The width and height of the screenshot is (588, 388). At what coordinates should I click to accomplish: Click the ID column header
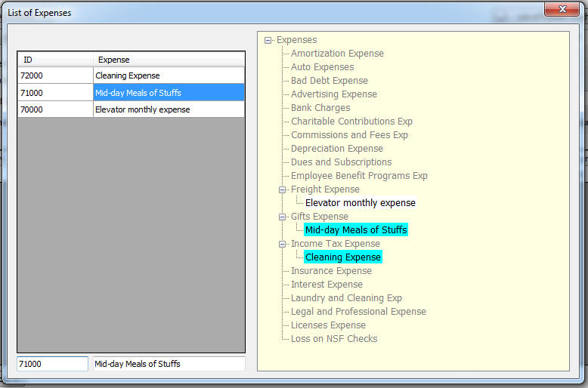(55, 60)
